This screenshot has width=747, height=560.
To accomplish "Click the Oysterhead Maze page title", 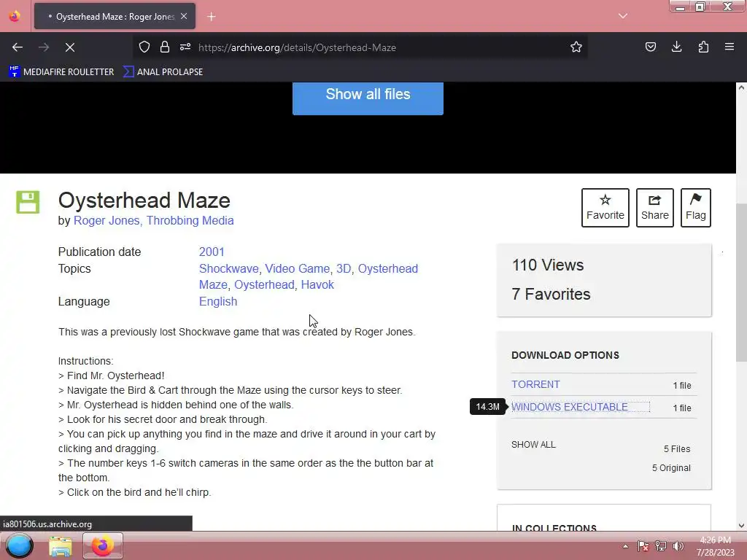I will point(144,200).
